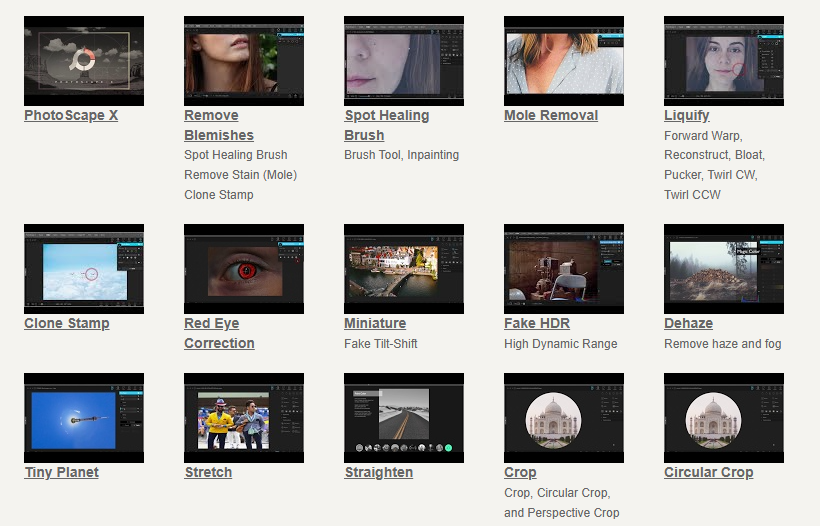
Task: Follow the Spot Healing Brush link
Action: coord(386,125)
